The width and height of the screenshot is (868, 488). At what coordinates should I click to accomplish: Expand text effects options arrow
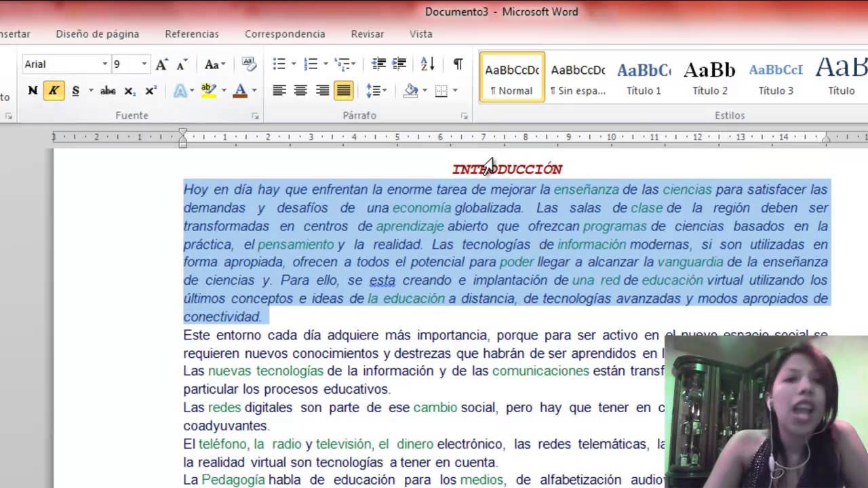192,90
